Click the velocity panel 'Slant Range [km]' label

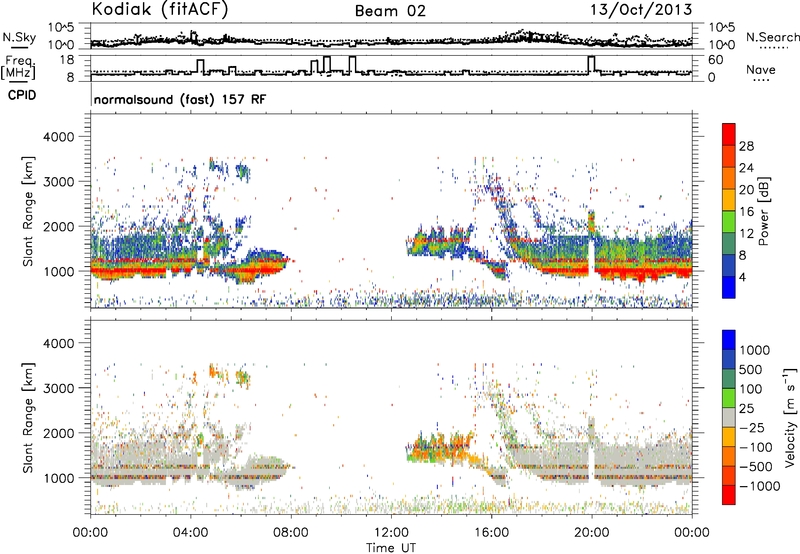tap(28, 418)
